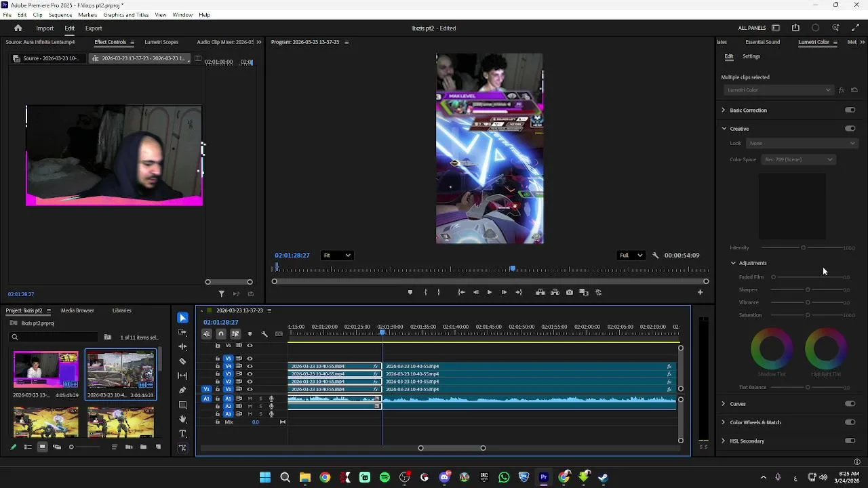Viewport: 868px width, 488px height.
Task: Open Quick Export share icon
Action: click(x=795, y=28)
